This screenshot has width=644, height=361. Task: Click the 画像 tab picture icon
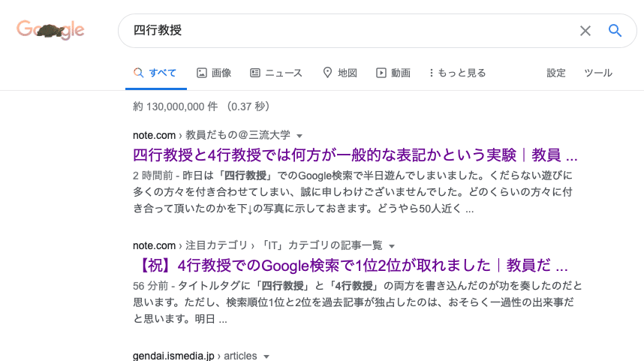[202, 73]
